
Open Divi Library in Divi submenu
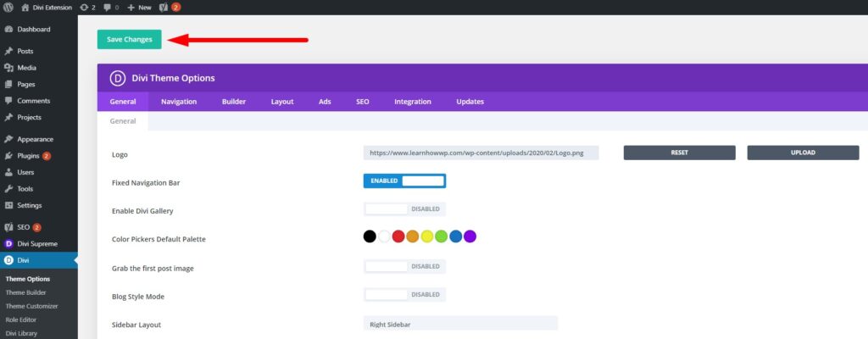coord(21,333)
